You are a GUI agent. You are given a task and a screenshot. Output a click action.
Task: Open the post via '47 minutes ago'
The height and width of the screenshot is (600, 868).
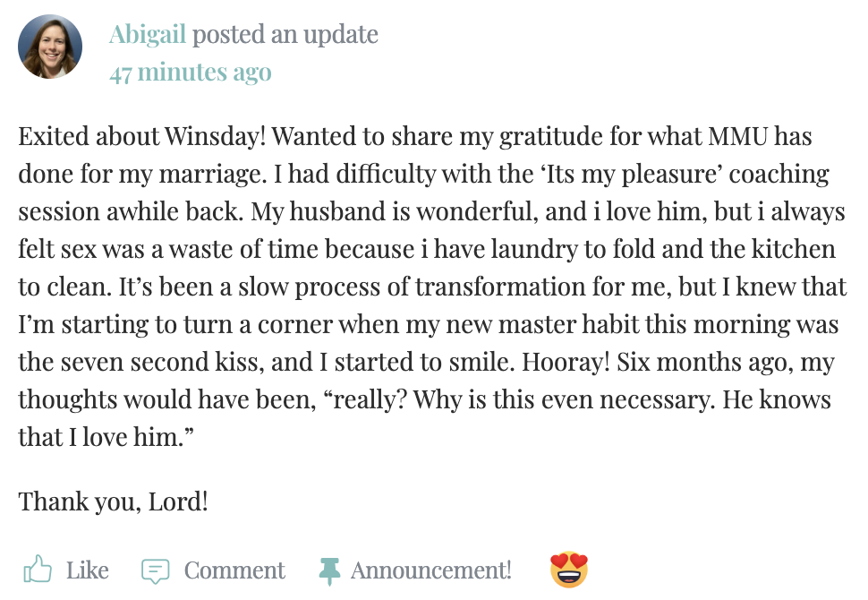point(190,73)
